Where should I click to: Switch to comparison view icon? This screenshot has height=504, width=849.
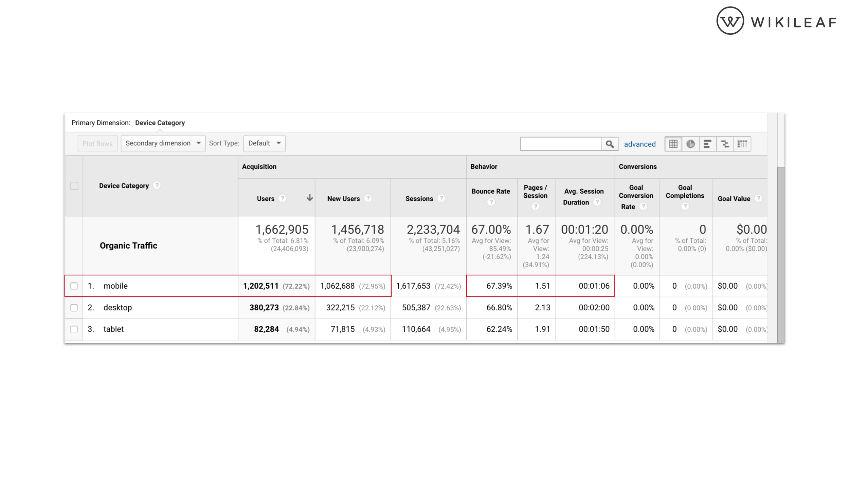725,144
